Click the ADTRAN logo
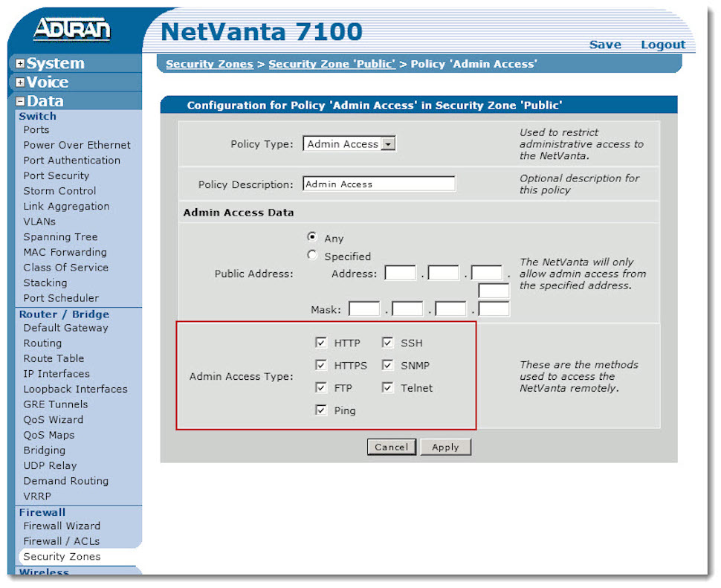The image size is (721, 588). tap(72, 30)
